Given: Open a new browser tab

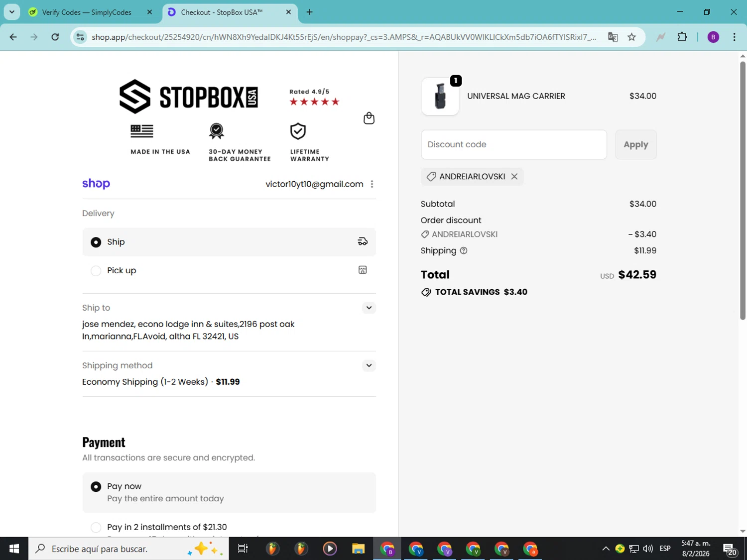Looking at the screenshot, I should tap(310, 12).
